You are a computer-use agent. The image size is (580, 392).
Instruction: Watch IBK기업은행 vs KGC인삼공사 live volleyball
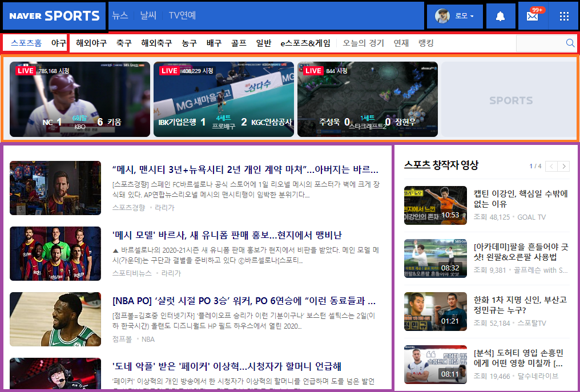click(x=224, y=99)
